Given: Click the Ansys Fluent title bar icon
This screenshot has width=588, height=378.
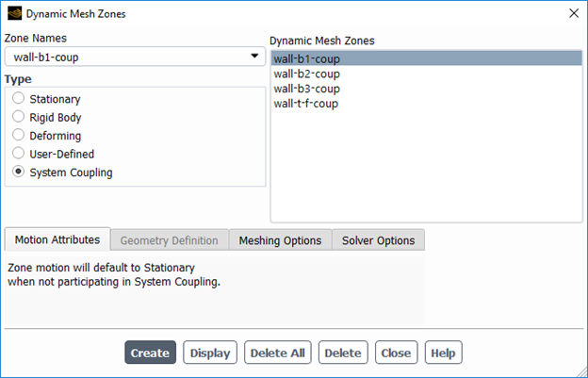Looking at the screenshot, I should [14, 14].
